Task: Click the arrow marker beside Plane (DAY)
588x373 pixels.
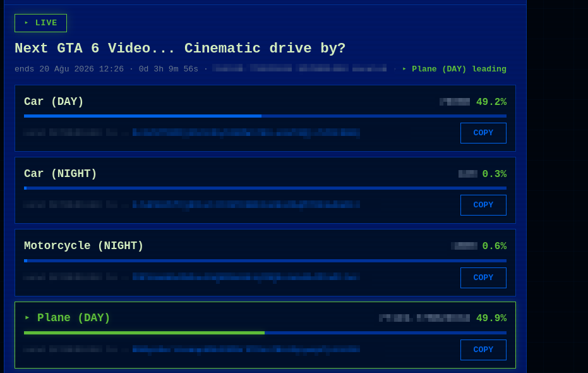Action: pyautogui.click(x=27, y=317)
